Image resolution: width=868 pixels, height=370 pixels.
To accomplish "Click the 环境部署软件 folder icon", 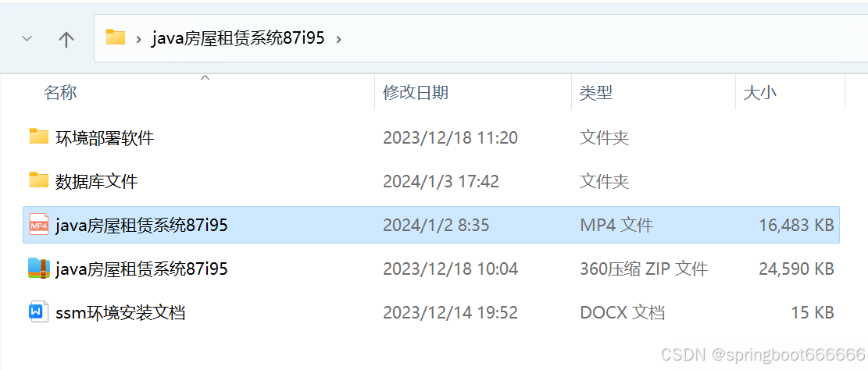I will coord(39,136).
